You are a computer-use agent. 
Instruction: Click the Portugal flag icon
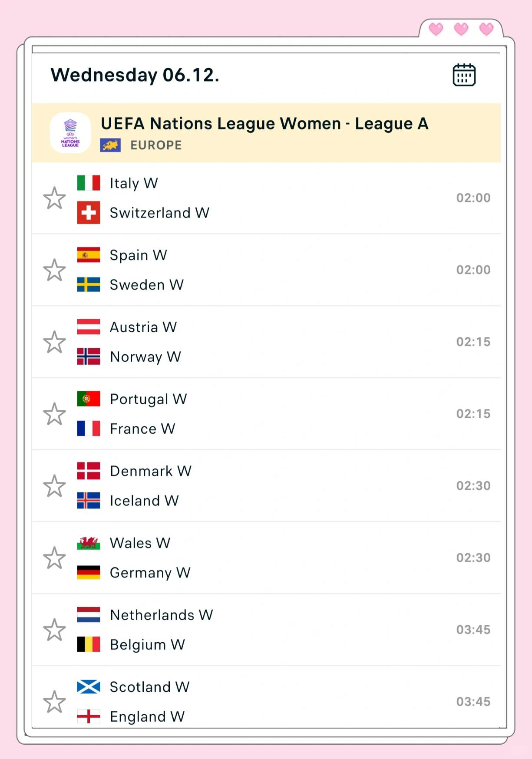coord(89,399)
